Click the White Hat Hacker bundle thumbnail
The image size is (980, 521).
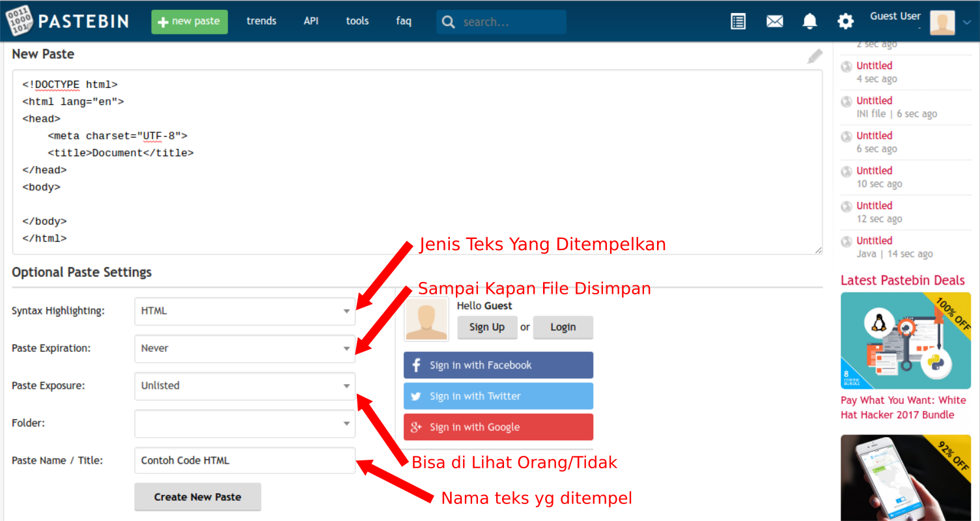(x=906, y=341)
